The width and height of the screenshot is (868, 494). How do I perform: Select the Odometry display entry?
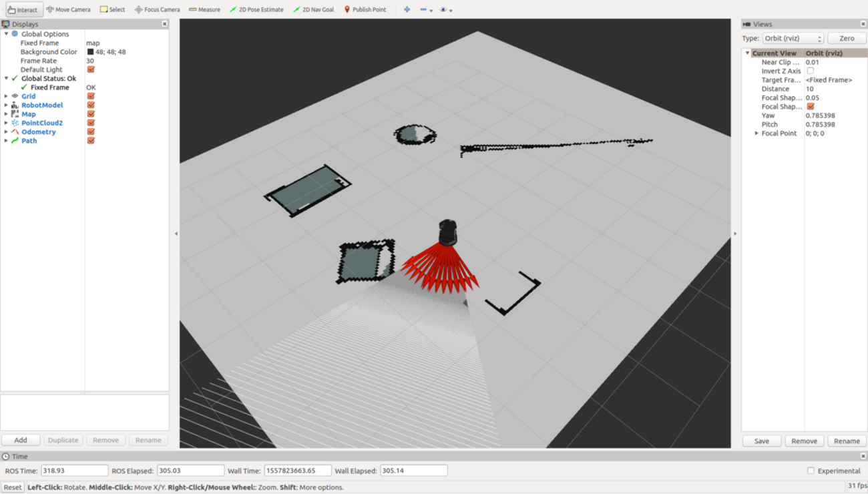[38, 132]
